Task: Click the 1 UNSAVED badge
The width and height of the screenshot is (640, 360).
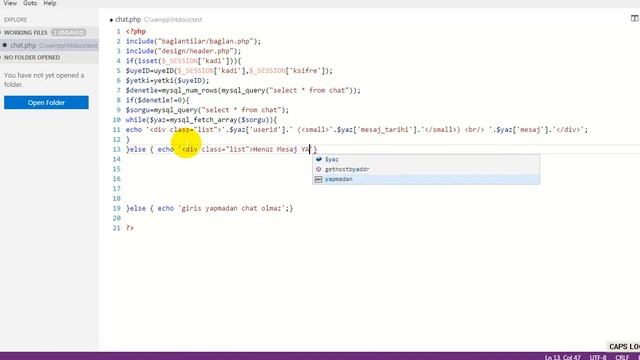Action: click(69, 32)
